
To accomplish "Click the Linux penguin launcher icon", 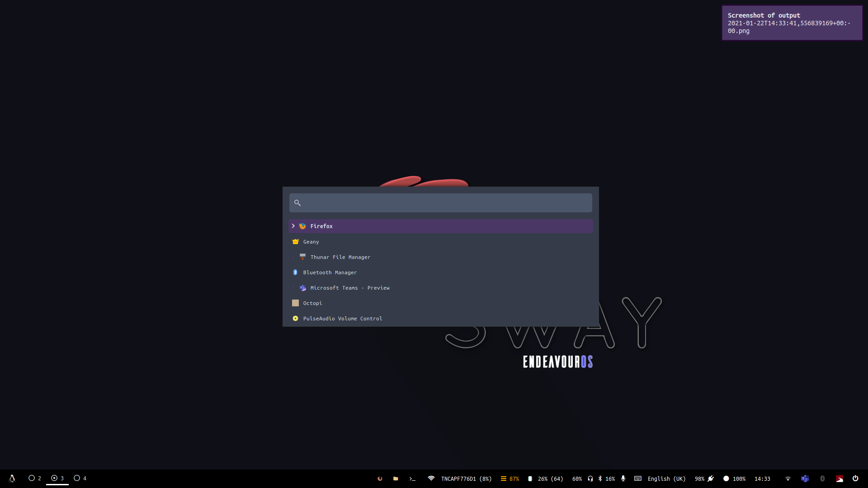I will click(12, 479).
